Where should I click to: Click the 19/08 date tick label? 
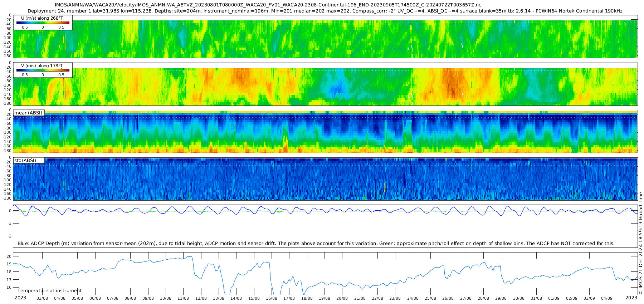coord(325,299)
